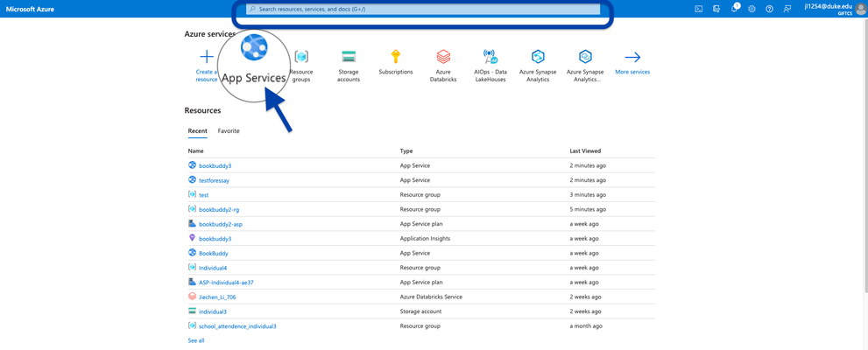This screenshot has height=350, width=868.
Task: Open the testforessay resource link
Action: point(214,180)
